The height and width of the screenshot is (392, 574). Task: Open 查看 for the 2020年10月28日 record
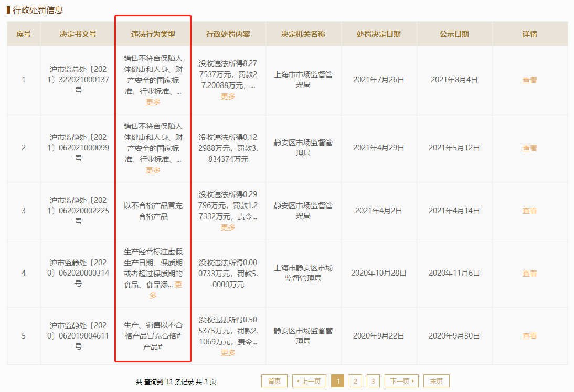pos(529,274)
